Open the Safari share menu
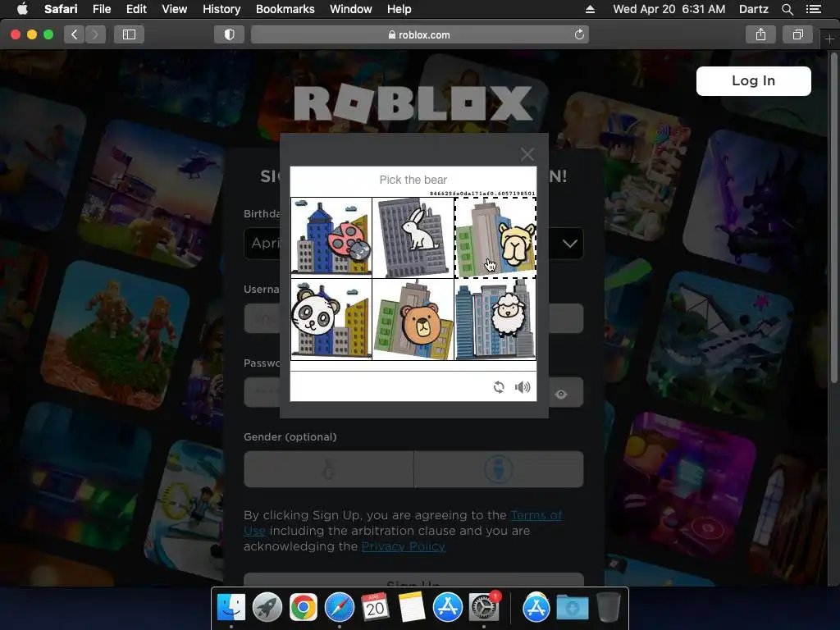 click(760, 34)
